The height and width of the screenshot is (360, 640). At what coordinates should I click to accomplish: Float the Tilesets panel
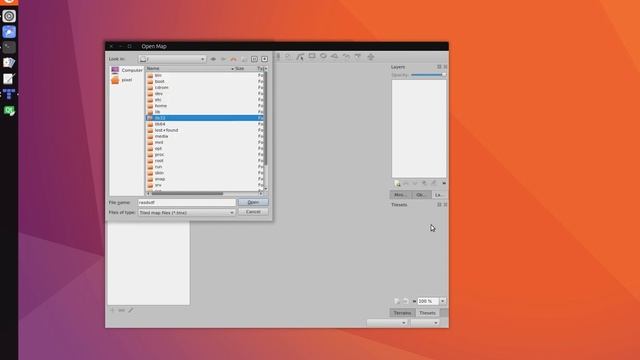(439, 204)
